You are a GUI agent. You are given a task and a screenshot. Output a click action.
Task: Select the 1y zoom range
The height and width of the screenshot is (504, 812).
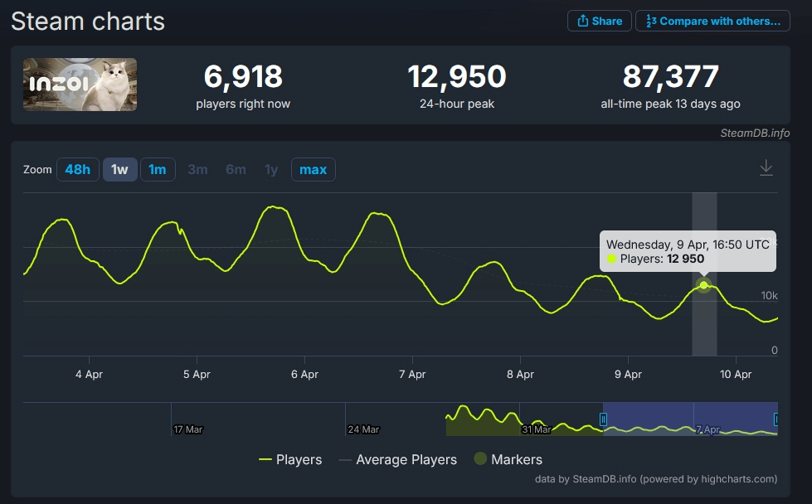271,169
